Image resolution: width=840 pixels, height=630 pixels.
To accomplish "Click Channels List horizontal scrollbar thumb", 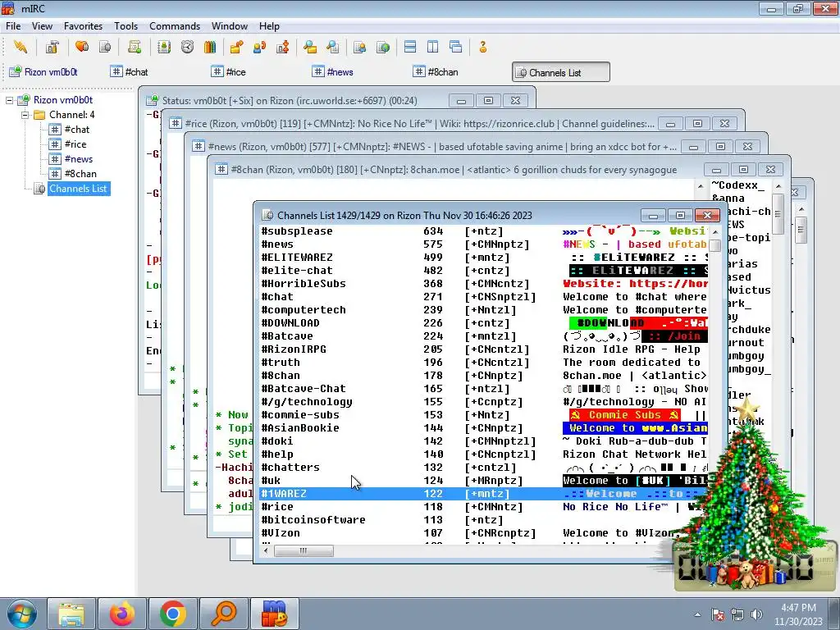I will coord(304,550).
